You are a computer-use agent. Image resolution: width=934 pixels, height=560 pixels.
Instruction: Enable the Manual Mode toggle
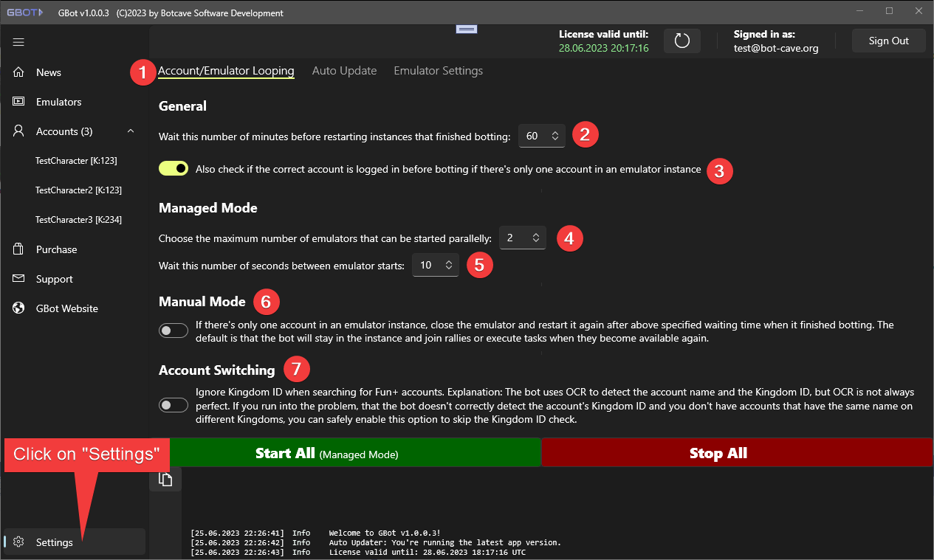[174, 331]
